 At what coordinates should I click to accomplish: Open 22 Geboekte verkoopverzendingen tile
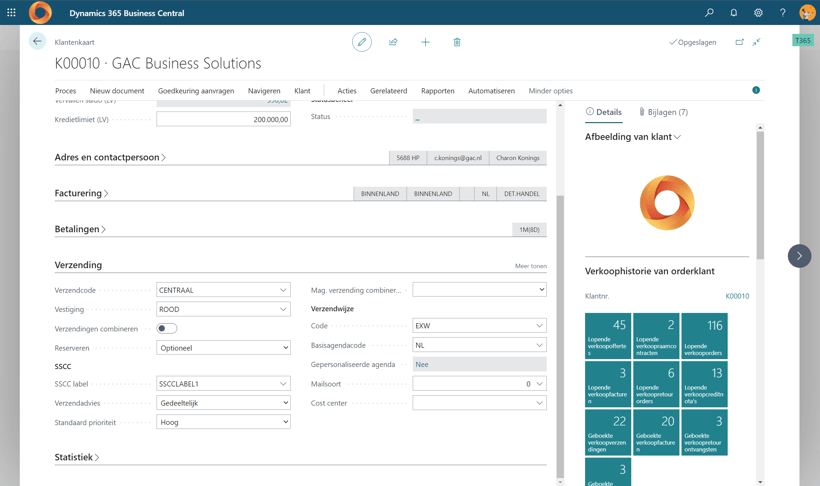coord(608,432)
